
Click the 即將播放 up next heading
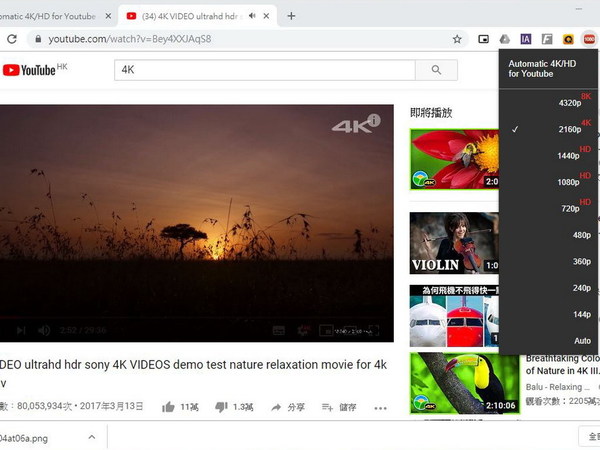[x=431, y=112]
